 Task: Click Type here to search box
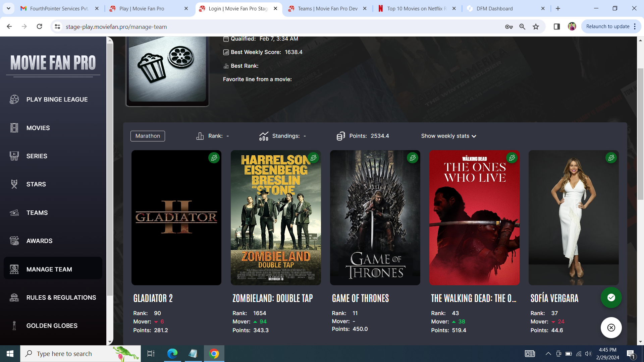[80, 354]
